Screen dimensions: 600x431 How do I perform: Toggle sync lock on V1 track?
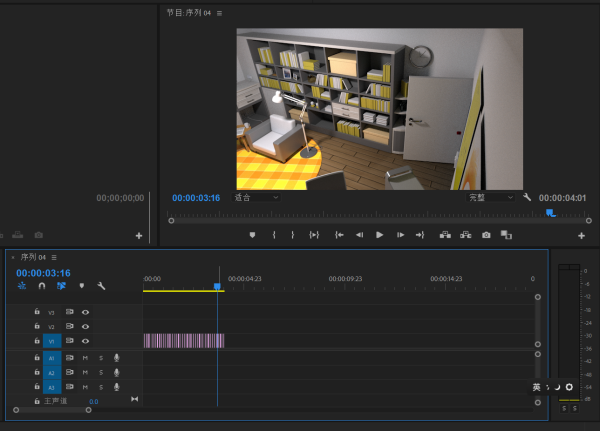(x=69, y=341)
